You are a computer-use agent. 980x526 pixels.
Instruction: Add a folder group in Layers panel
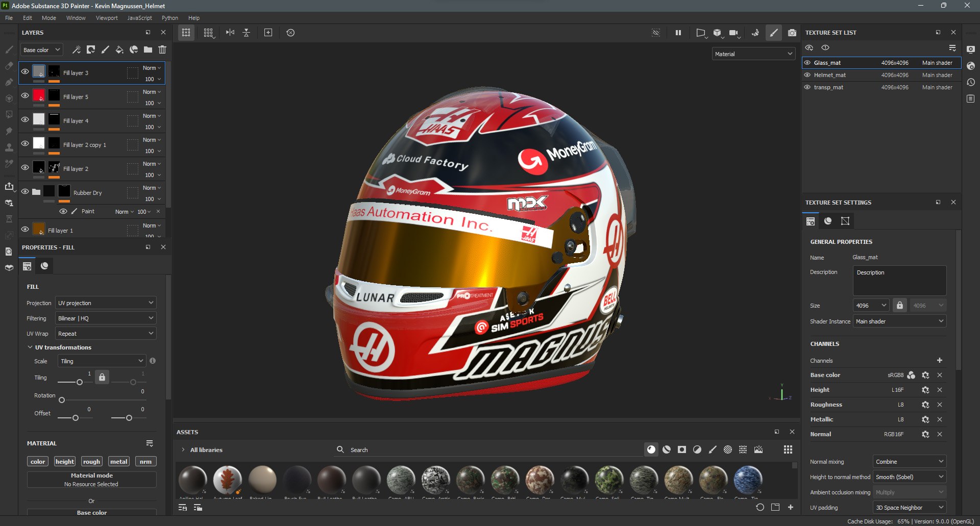point(148,49)
